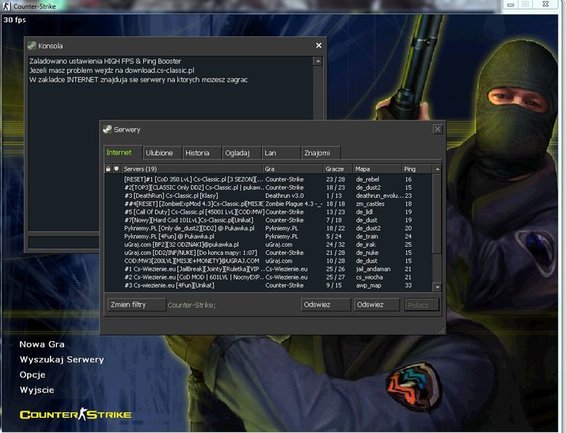Select the Lan tab
Image resolution: width=566 pixels, height=433 pixels.
point(281,153)
